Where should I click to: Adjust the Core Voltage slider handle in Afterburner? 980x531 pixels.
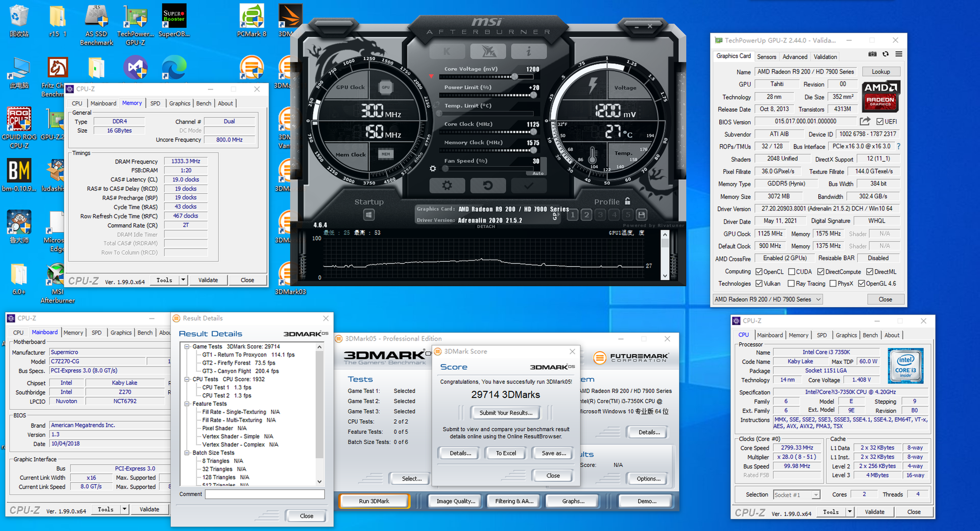(x=515, y=77)
